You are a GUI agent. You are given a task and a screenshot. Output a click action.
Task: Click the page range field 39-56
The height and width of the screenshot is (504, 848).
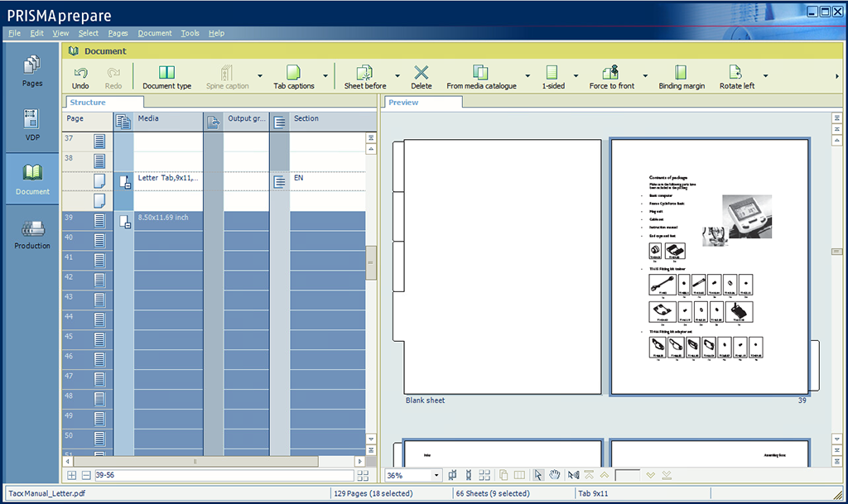click(224, 475)
